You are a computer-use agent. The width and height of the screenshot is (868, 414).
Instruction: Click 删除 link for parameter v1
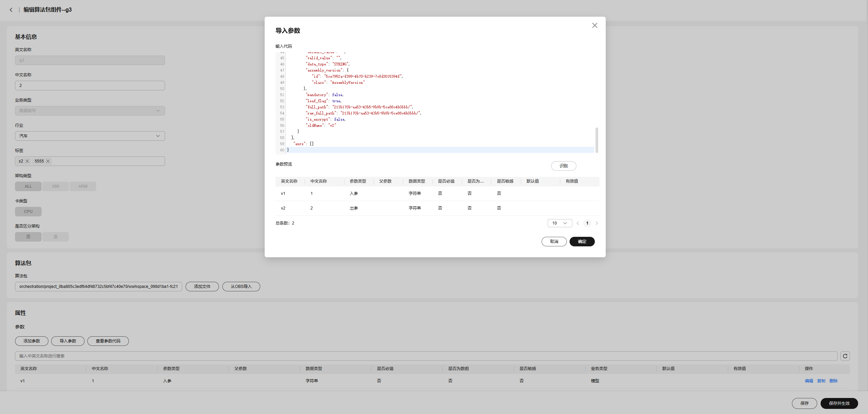click(x=833, y=381)
